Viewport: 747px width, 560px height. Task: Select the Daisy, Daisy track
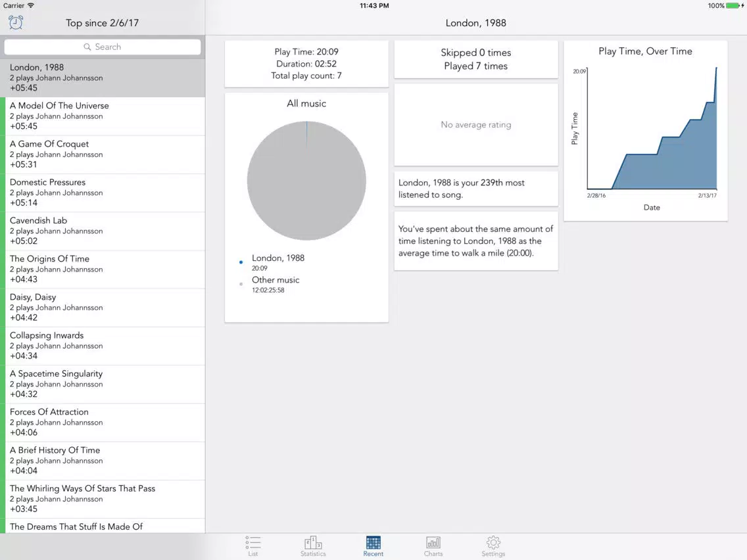(x=103, y=308)
